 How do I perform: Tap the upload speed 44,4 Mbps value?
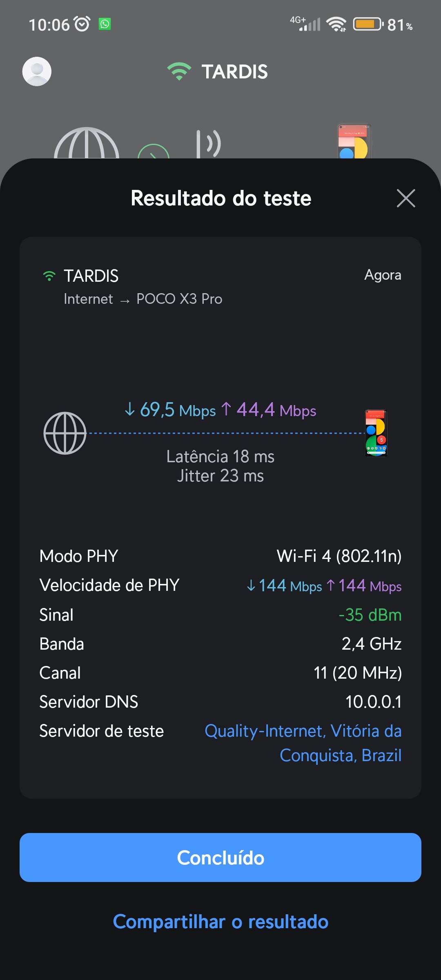tap(269, 410)
